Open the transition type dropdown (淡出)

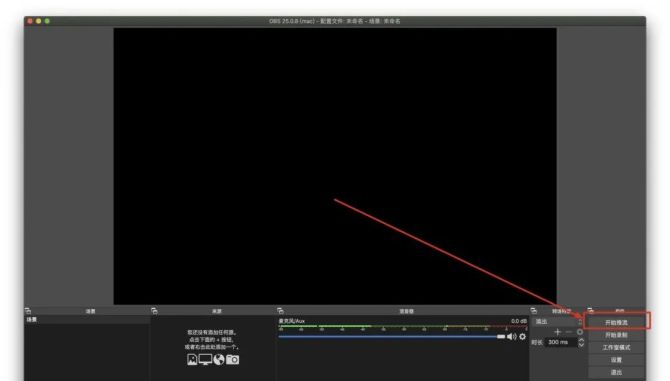[558, 322]
